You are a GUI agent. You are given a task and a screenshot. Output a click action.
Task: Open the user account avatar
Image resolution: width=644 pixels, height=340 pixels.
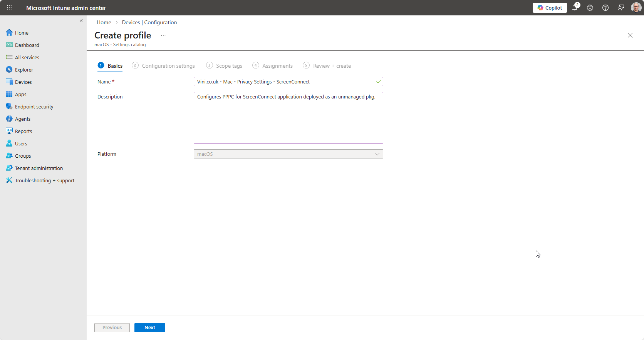click(636, 8)
